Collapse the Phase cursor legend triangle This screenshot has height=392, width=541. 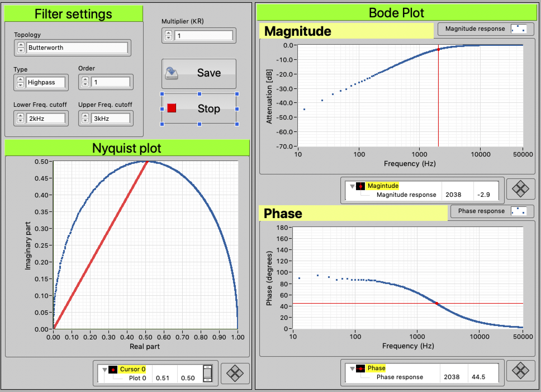[x=352, y=369]
